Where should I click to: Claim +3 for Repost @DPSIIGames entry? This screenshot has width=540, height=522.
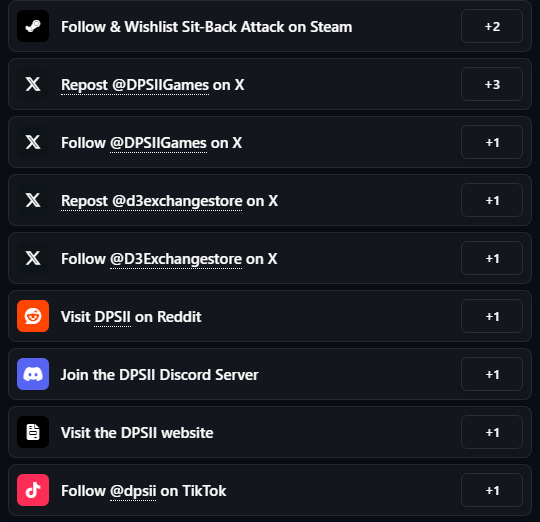tap(492, 84)
